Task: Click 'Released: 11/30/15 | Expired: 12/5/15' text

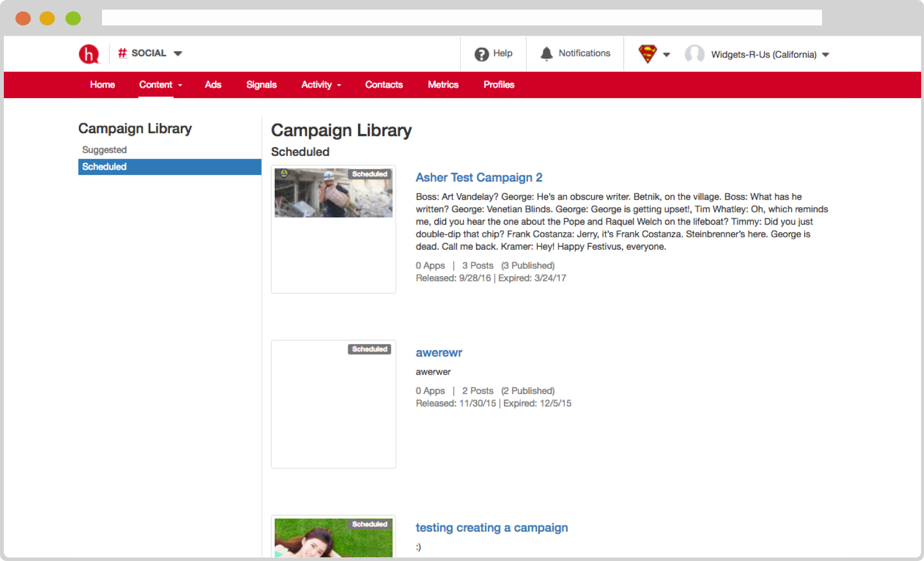Action: (x=494, y=403)
